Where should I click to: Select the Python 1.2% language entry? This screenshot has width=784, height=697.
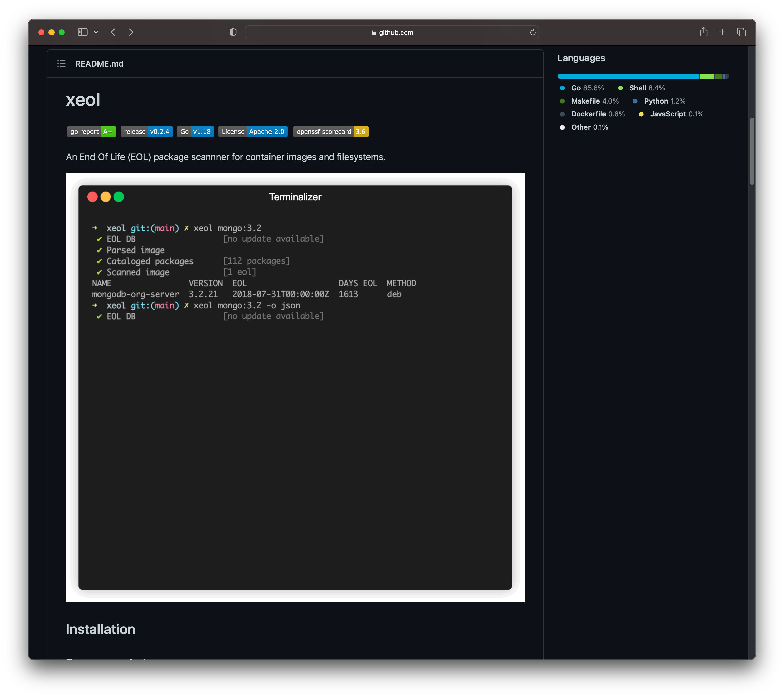pyautogui.click(x=659, y=101)
